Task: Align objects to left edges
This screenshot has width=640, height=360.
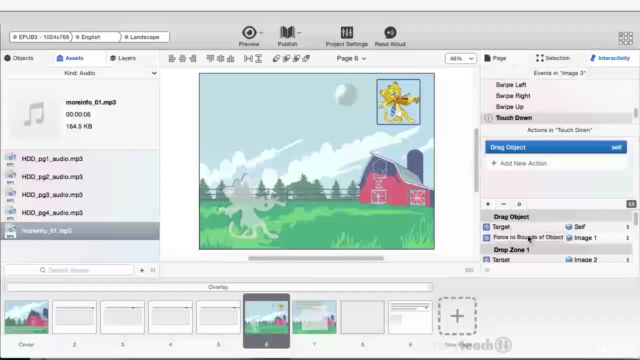Action: pos(172,58)
